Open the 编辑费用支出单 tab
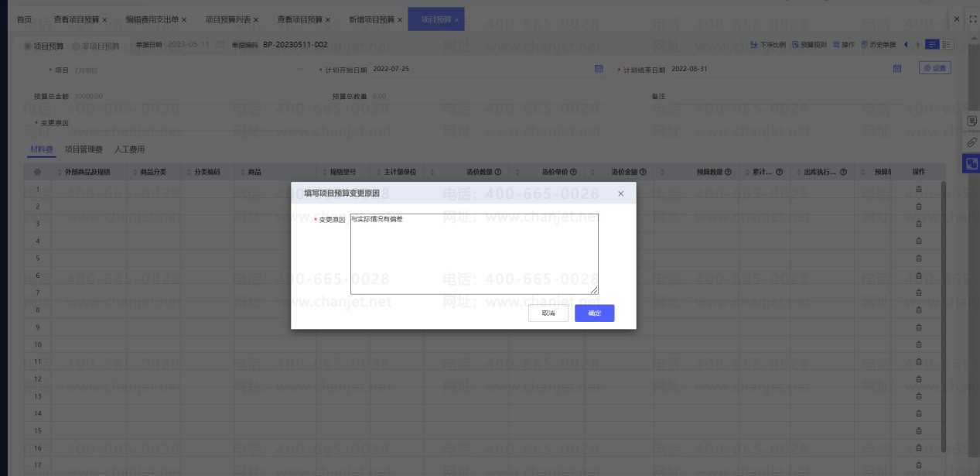The width and height of the screenshot is (980, 476). pos(152,19)
